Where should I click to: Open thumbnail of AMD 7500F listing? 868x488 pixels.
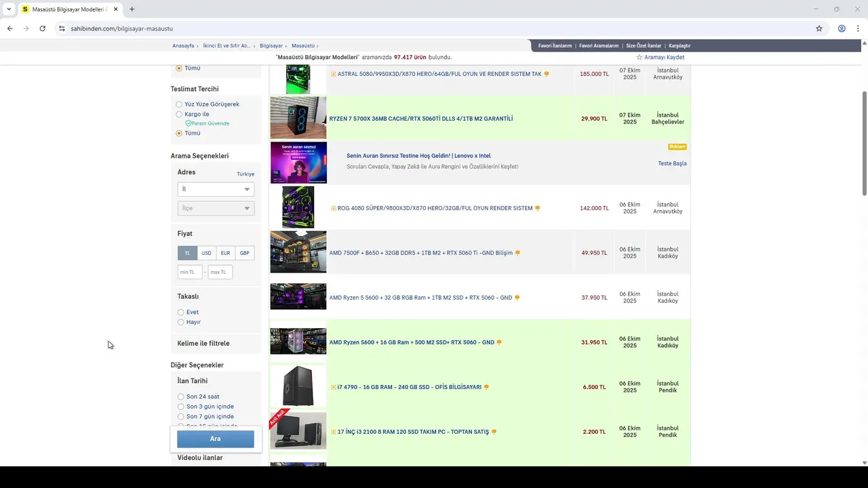tap(298, 252)
